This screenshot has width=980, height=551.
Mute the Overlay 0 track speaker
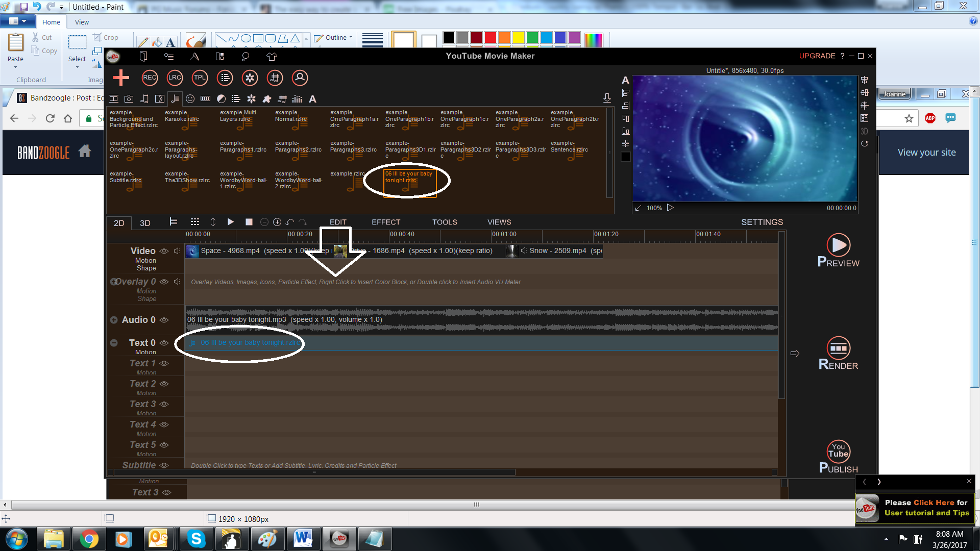tap(177, 282)
